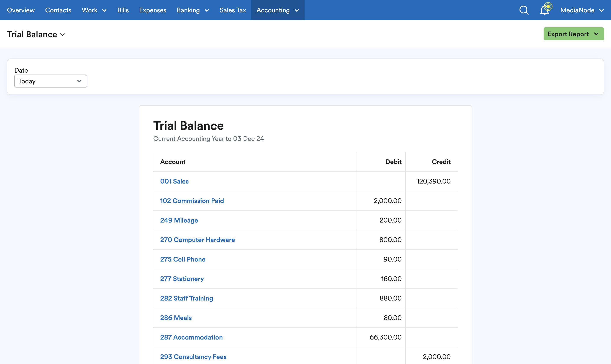Image resolution: width=611 pixels, height=364 pixels.
Task: Open the notifications bell icon
Action: [x=545, y=10]
